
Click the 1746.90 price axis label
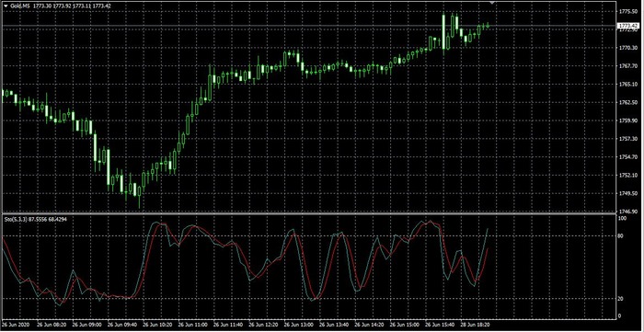tap(628, 212)
